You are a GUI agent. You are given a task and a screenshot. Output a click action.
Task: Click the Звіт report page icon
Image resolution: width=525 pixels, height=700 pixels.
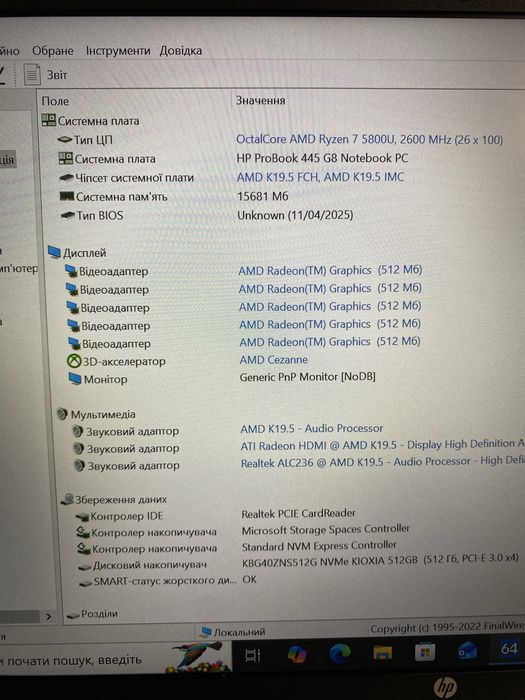click(32, 75)
